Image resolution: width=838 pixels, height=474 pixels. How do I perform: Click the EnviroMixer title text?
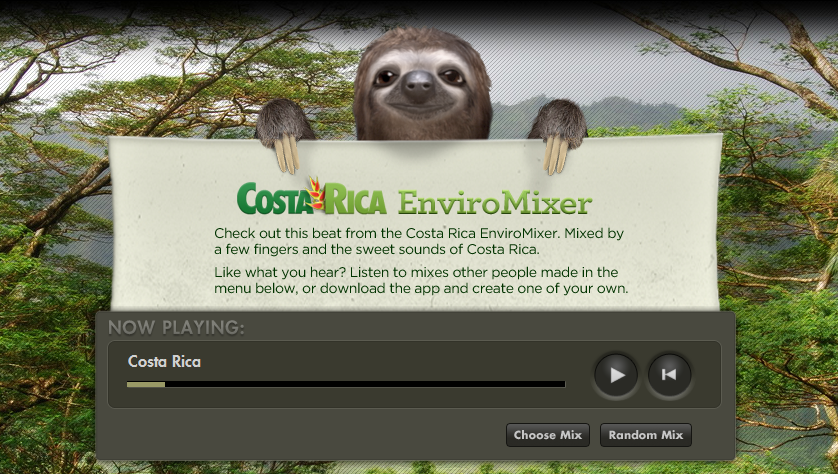tap(495, 203)
